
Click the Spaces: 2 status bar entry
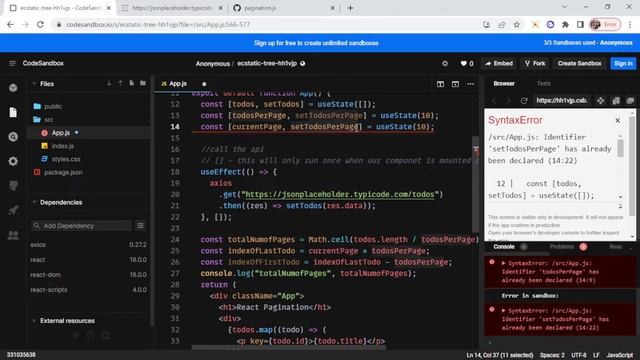552,355
